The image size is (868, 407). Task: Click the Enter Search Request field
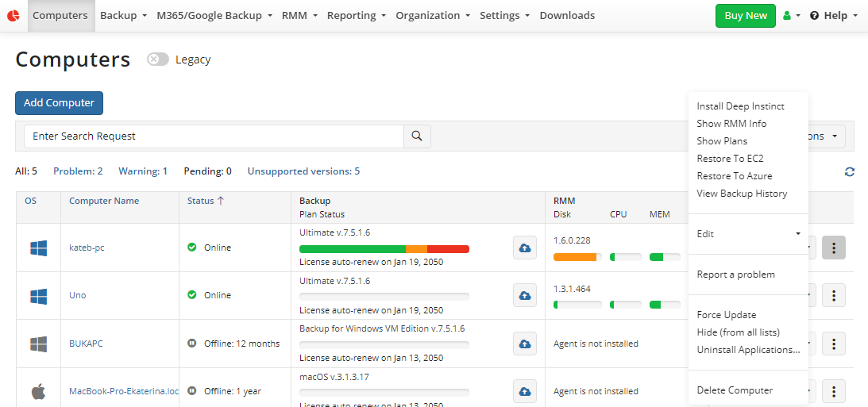pos(214,136)
